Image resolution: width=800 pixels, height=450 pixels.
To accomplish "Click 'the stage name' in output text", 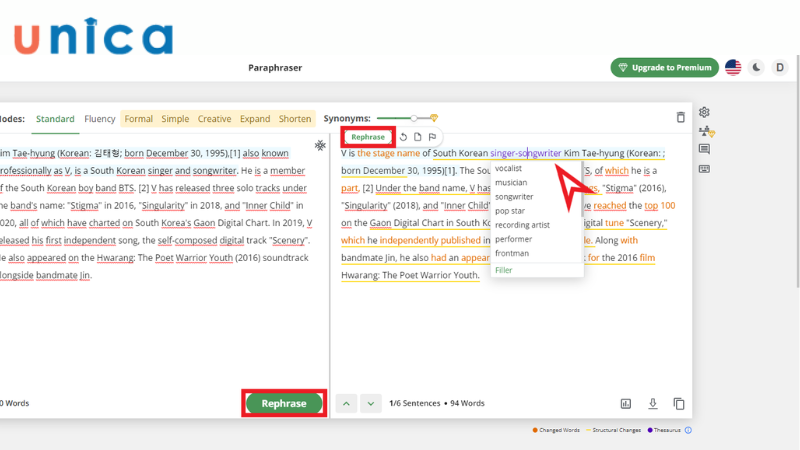I will (x=388, y=153).
